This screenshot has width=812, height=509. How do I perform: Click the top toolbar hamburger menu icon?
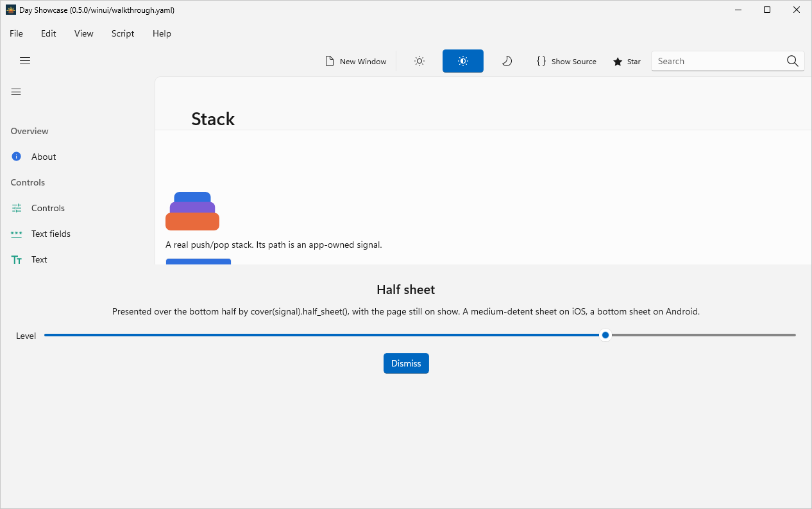click(25, 61)
